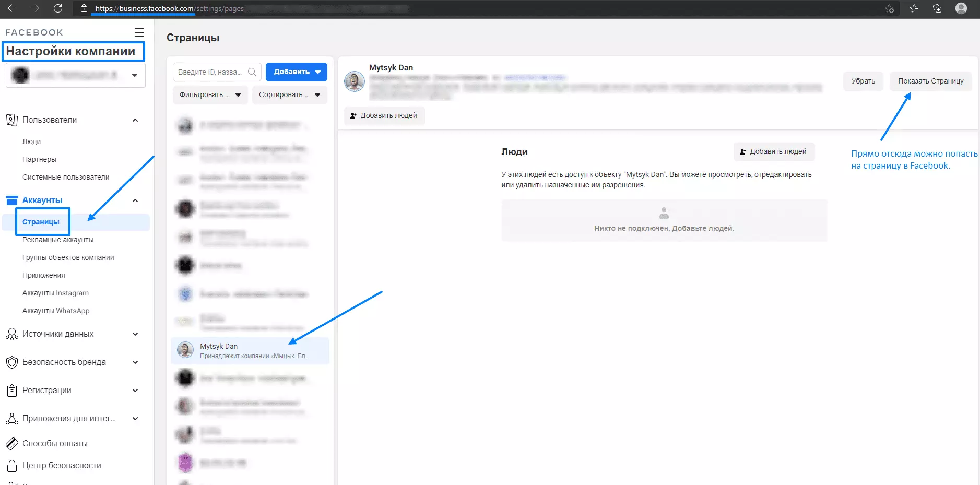Click the Mytsyk Dan avatar in the pages list
The image size is (980, 485).
pyautogui.click(x=185, y=350)
